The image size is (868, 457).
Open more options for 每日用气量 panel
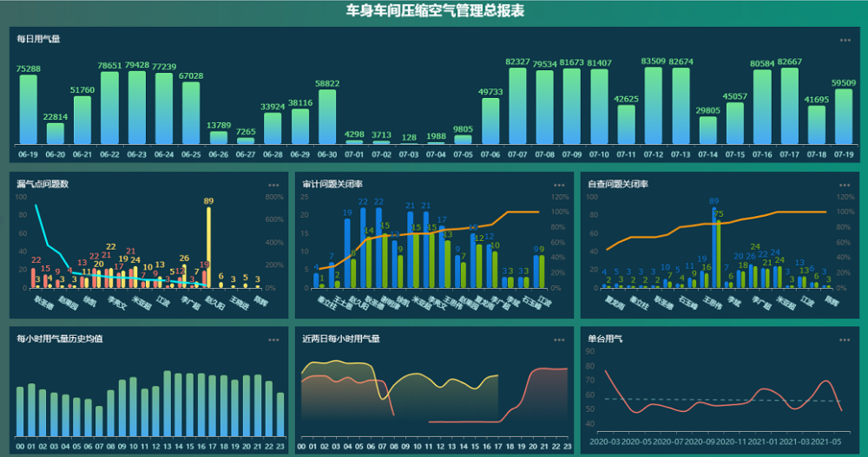[x=845, y=40]
